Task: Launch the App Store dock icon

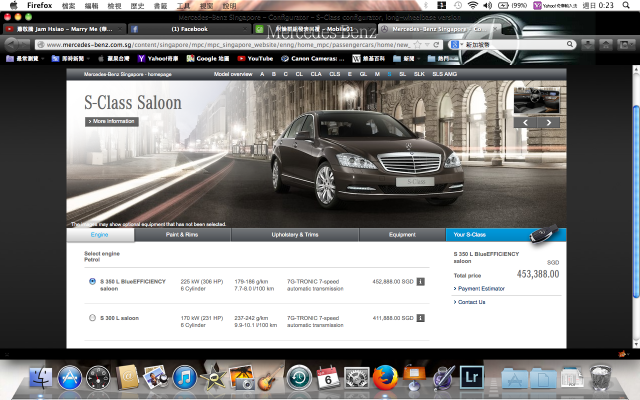Action: [70, 378]
